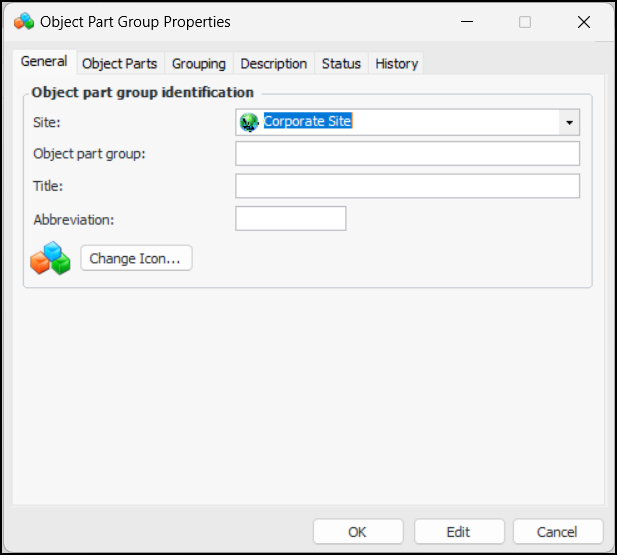Close the Object Part Group Properties dialog

[584, 22]
